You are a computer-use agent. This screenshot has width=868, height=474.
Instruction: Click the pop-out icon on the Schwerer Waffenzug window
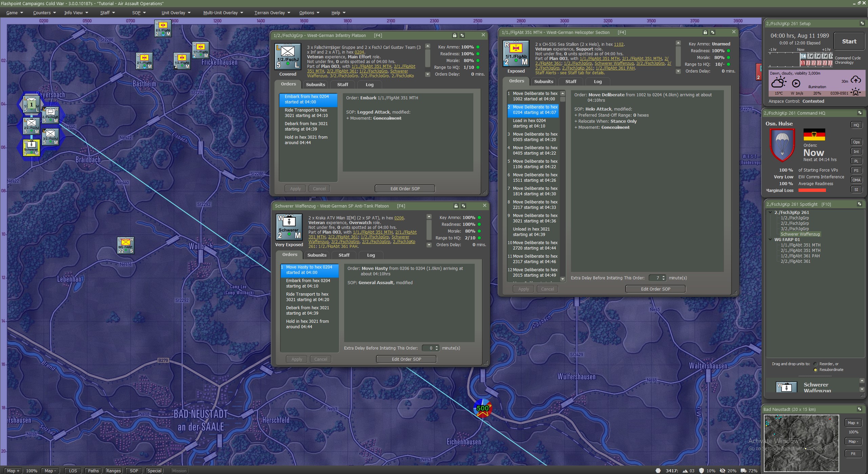463,206
